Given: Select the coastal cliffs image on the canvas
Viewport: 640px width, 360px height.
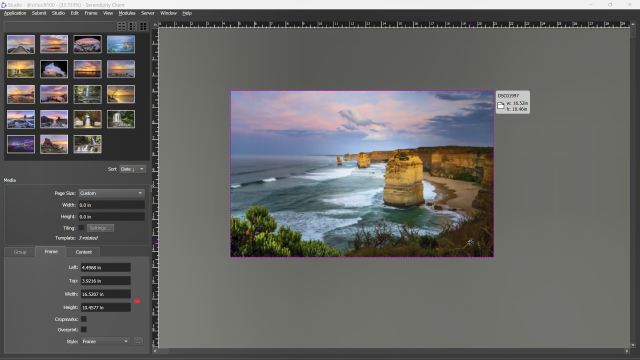Looking at the screenshot, I should click(x=362, y=174).
